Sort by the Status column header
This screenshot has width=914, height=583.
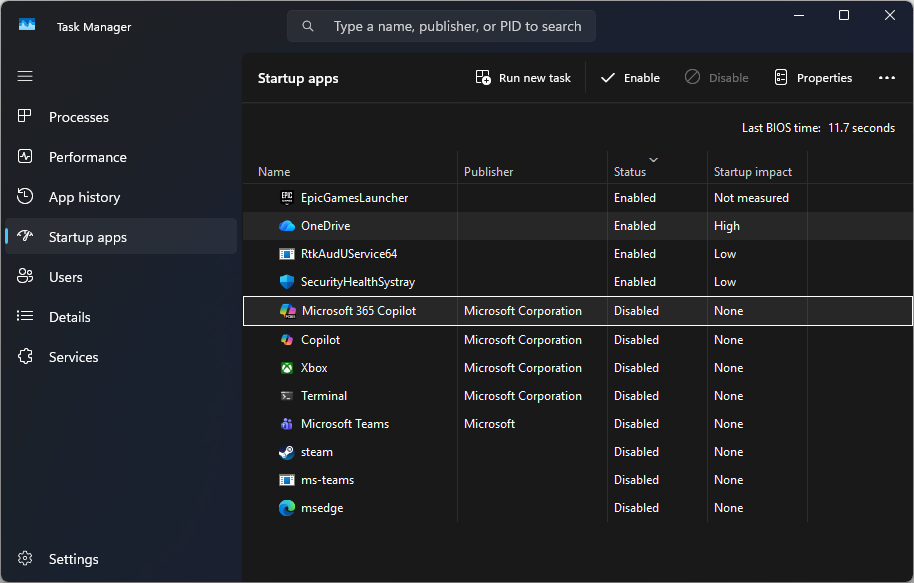click(x=630, y=172)
